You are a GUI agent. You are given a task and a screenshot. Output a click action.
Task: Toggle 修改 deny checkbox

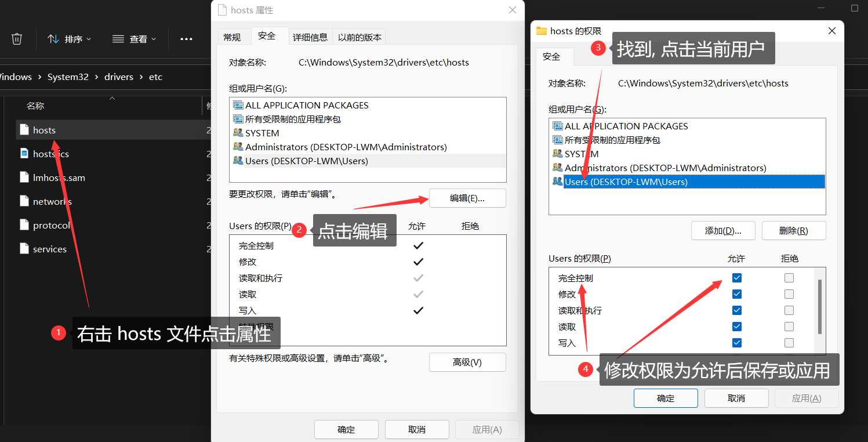(x=789, y=294)
